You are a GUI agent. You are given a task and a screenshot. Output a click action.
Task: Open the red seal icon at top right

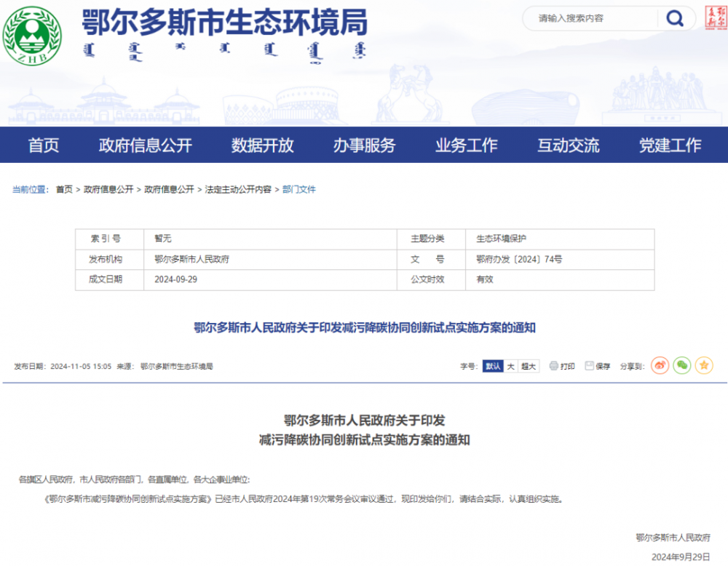tap(715, 18)
